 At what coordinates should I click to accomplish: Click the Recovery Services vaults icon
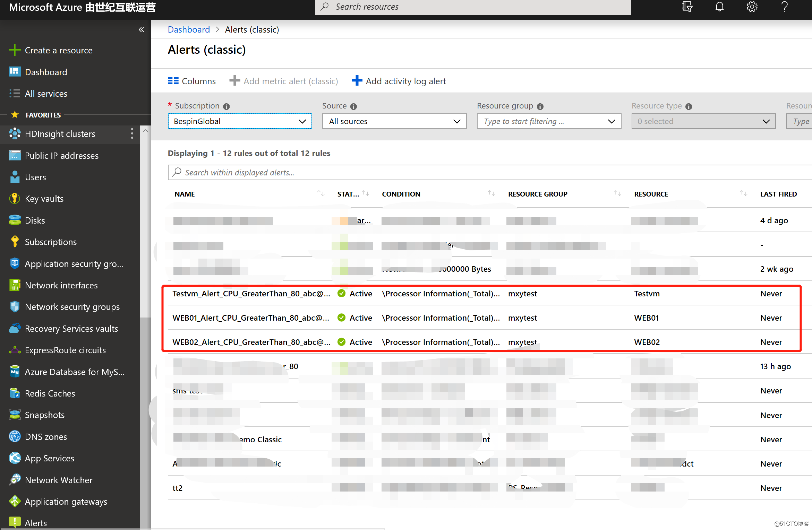point(15,328)
